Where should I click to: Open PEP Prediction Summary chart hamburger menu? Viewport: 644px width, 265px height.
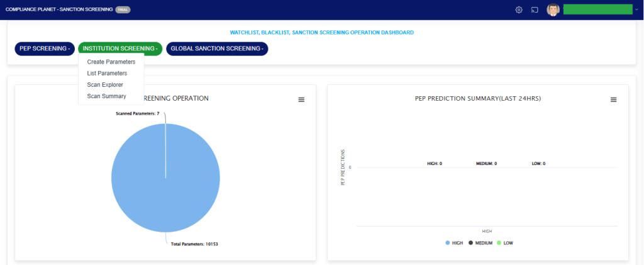point(614,99)
